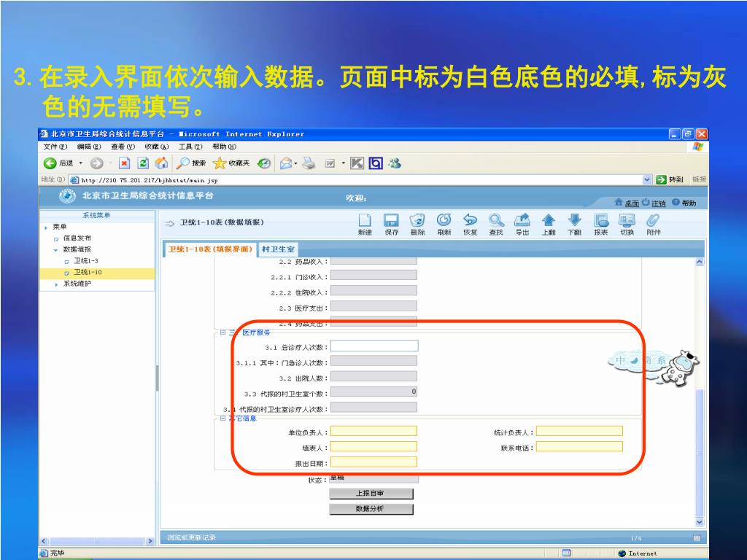The height and width of the screenshot is (560, 747).
Task: Click the 注销 (Logout) link
Action: [x=654, y=203]
